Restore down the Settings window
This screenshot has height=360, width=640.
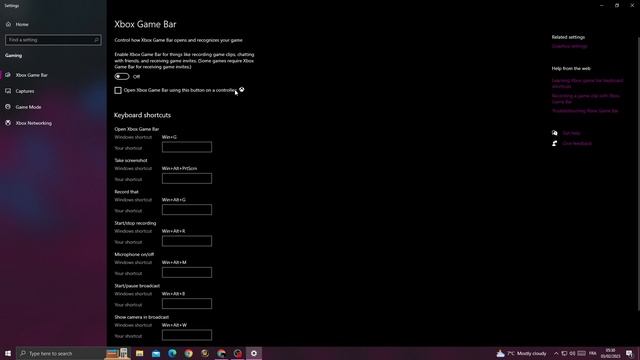tap(617, 6)
